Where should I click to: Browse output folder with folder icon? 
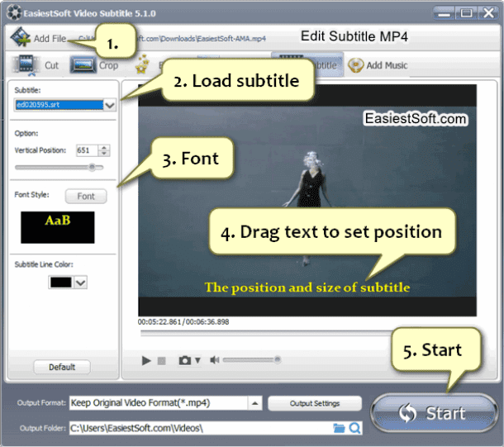pos(339,428)
